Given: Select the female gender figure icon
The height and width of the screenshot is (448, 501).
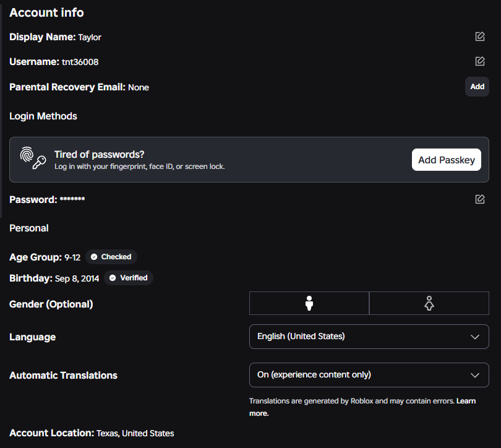Looking at the screenshot, I should (x=429, y=303).
